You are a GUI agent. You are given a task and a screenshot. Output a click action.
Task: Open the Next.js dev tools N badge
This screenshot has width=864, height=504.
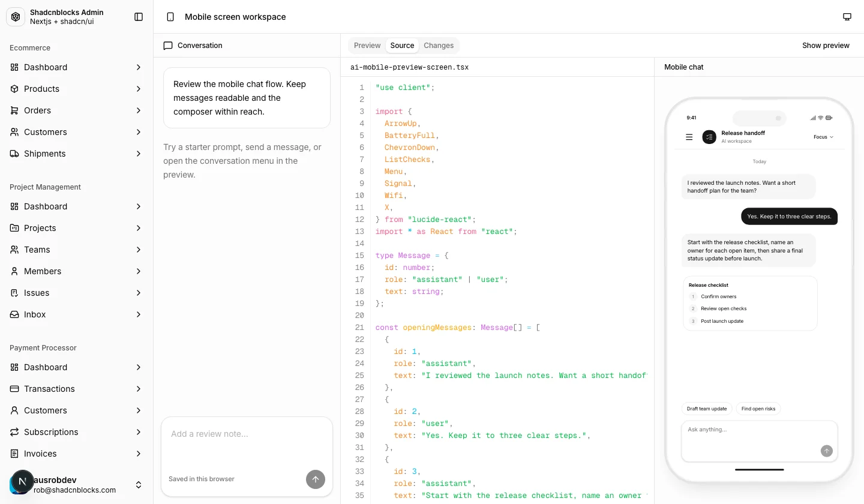[x=23, y=481]
